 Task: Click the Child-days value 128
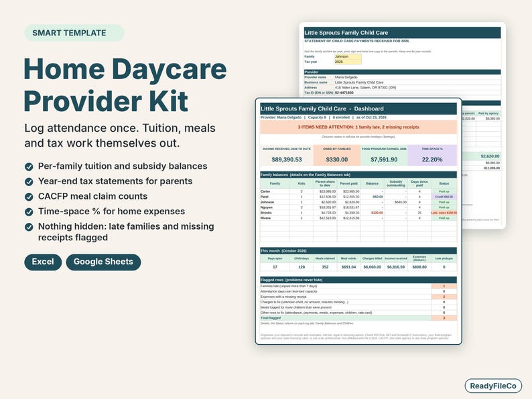tap(302, 267)
